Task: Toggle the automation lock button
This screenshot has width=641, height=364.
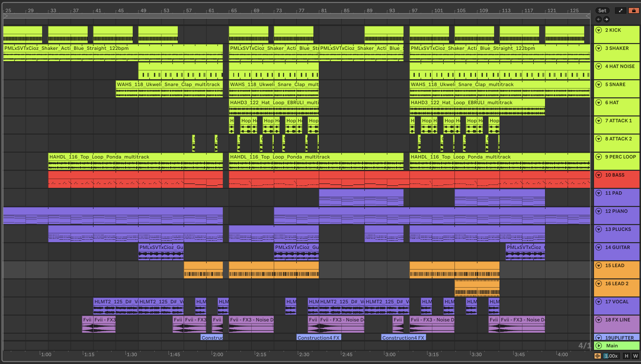Action: 634,11
